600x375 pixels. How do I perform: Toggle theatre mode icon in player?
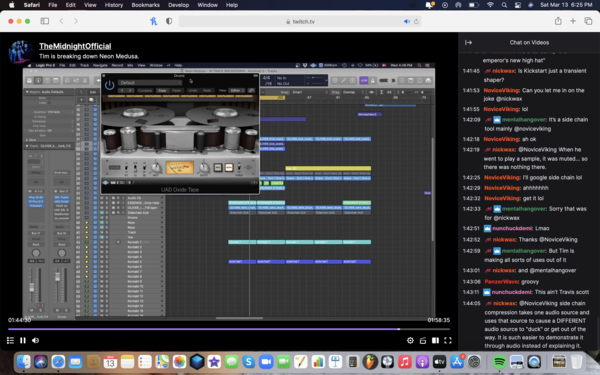pos(435,340)
